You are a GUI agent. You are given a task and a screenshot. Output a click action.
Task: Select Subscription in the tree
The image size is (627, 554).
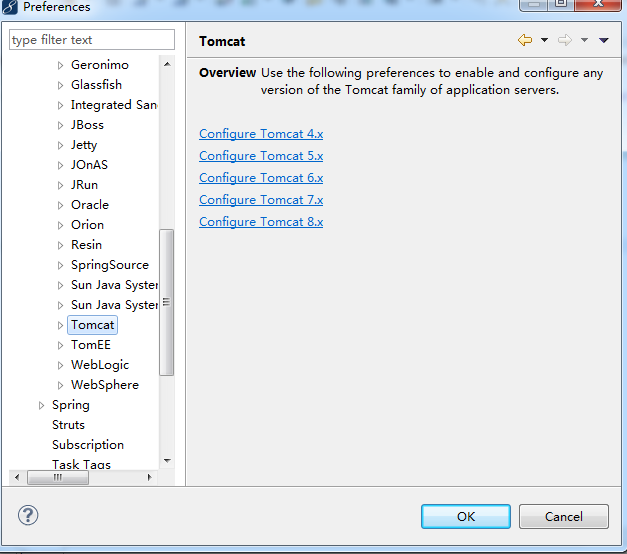pyautogui.click(x=88, y=445)
